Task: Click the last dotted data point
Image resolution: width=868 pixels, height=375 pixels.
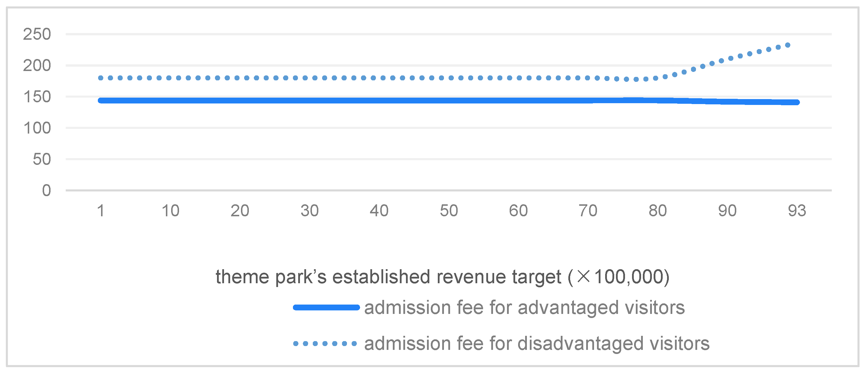Action: (788, 45)
